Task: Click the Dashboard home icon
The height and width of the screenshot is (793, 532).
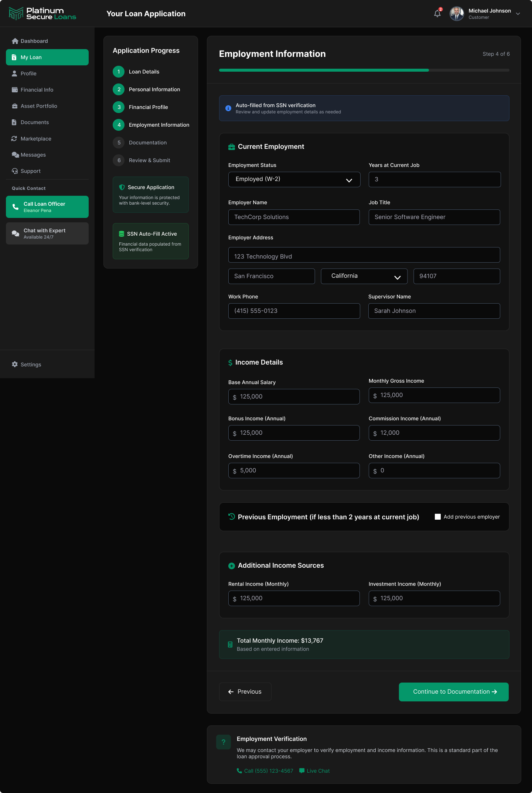Action: point(15,41)
